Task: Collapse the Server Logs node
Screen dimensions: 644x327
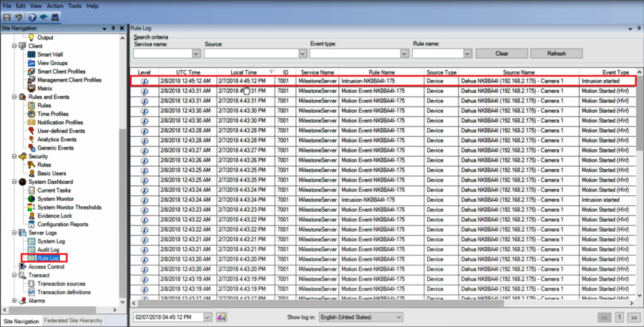Action: click(x=14, y=233)
